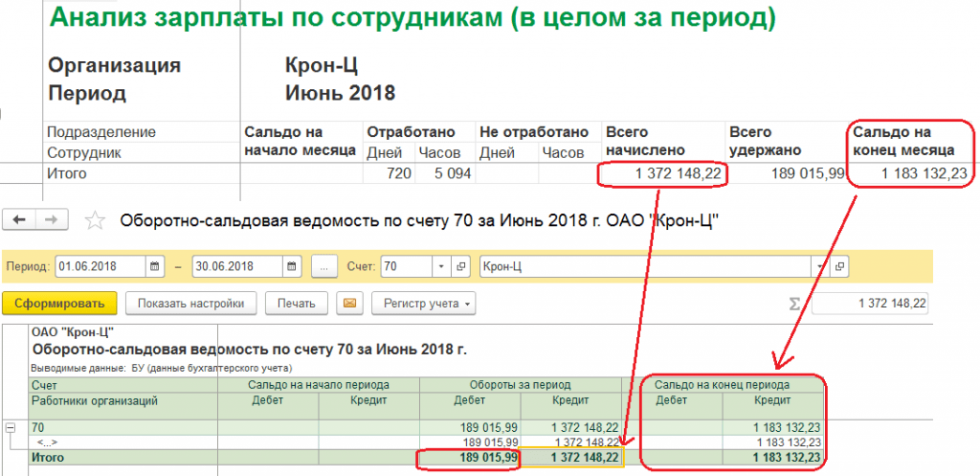
Task: Click the organization field containing Крон-Ц
Action: click(x=646, y=266)
